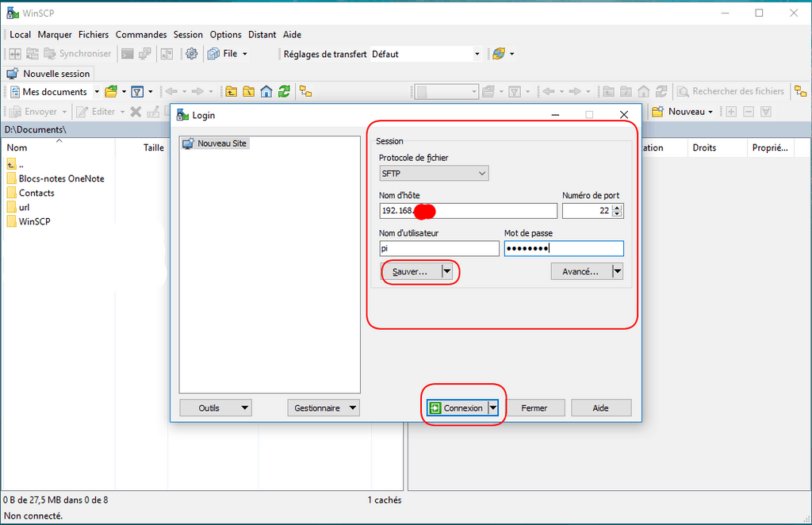The height and width of the screenshot is (525, 812).
Task: Open the Commandes menu
Action: 141,35
